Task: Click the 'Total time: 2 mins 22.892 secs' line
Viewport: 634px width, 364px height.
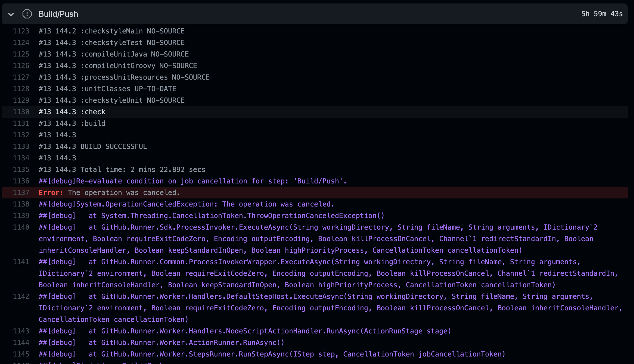Action: (122, 169)
